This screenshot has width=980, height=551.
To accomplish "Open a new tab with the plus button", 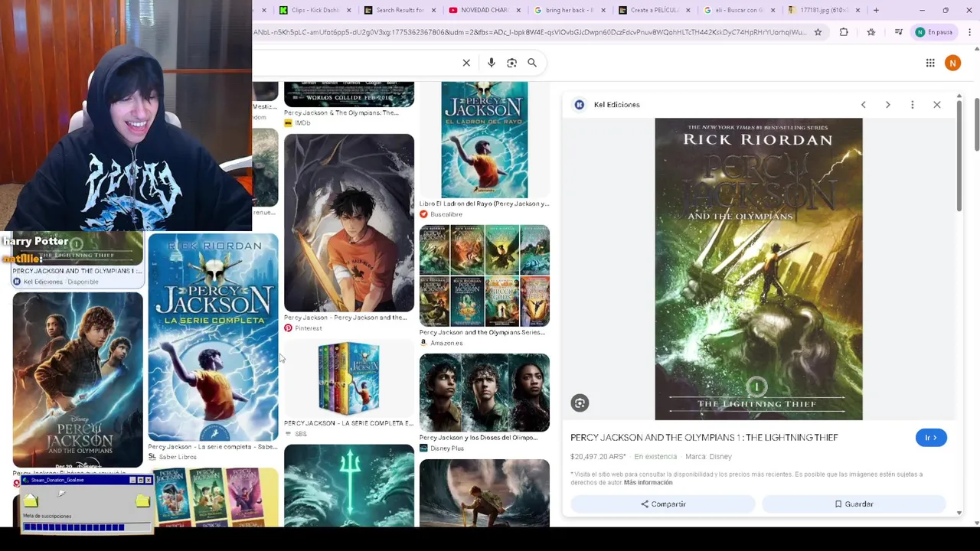I will (877, 10).
